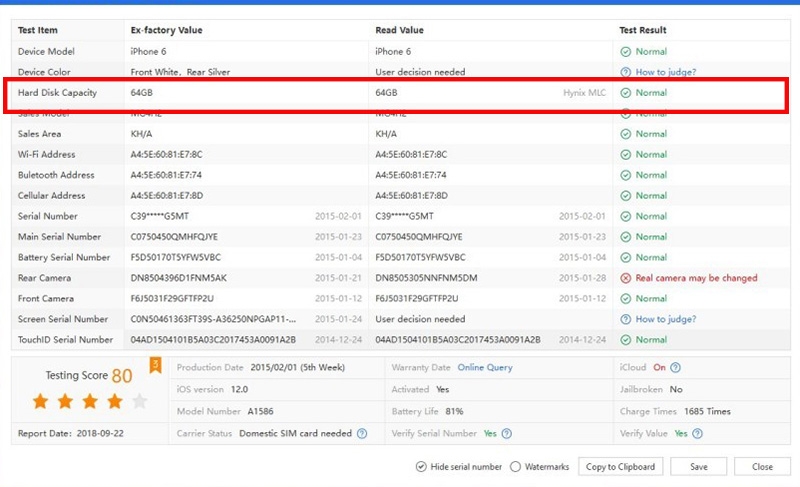Click the Ex-factory Value column header
The height and width of the screenshot is (487, 800).
click(166, 30)
